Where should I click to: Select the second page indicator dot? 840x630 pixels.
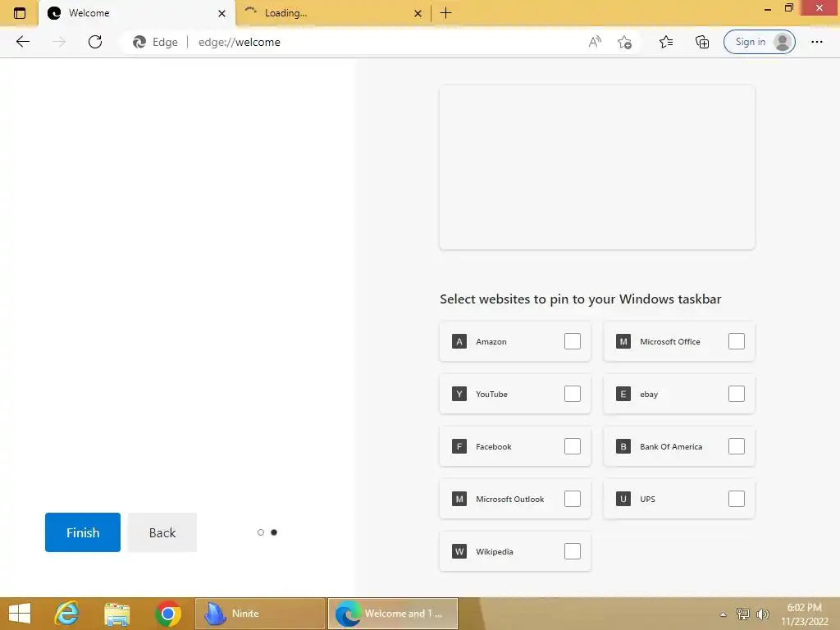point(274,532)
